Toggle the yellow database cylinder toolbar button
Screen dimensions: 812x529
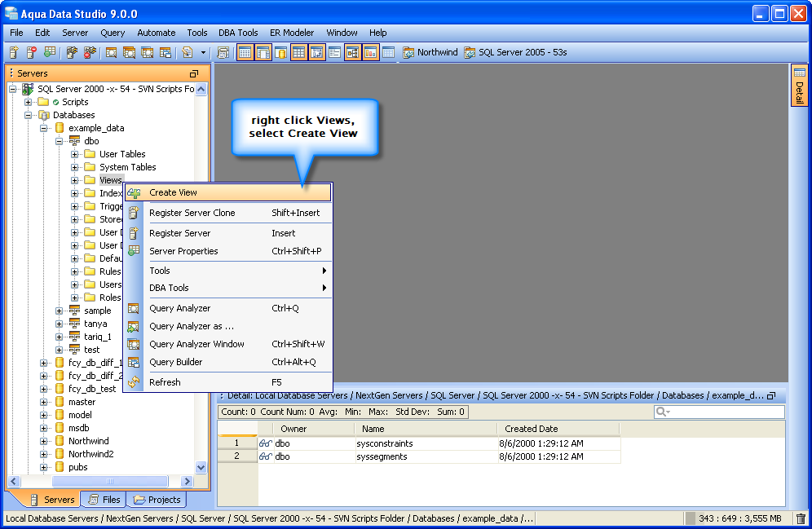click(x=281, y=52)
